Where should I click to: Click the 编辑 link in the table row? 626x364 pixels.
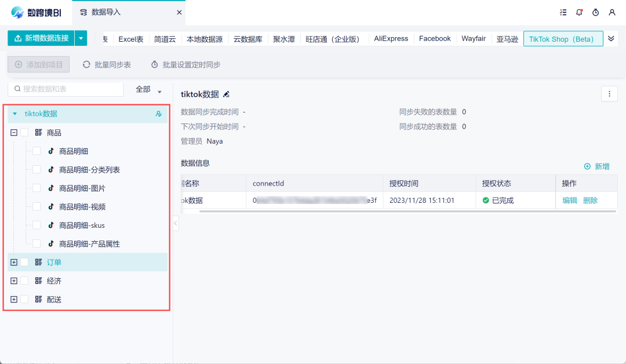[x=570, y=201]
